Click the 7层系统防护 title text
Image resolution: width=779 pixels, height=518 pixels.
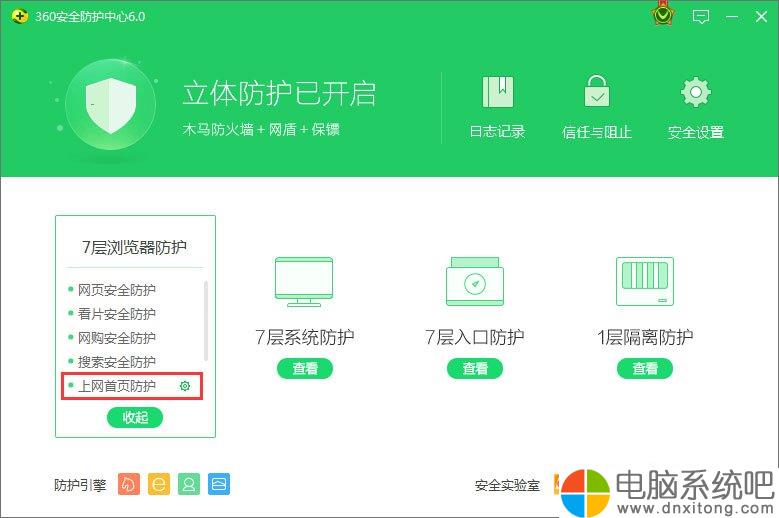pyautogui.click(x=305, y=337)
